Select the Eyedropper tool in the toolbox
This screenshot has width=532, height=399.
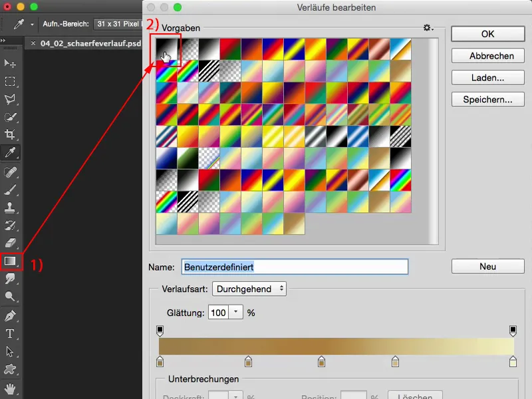click(x=10, y=152)
